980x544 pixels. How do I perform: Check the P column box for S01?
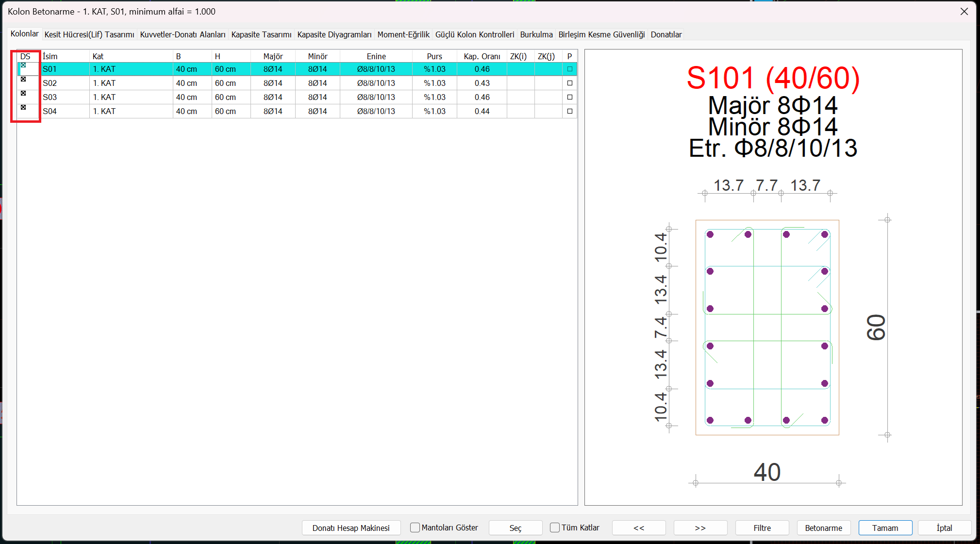click(x=570, y=69)
